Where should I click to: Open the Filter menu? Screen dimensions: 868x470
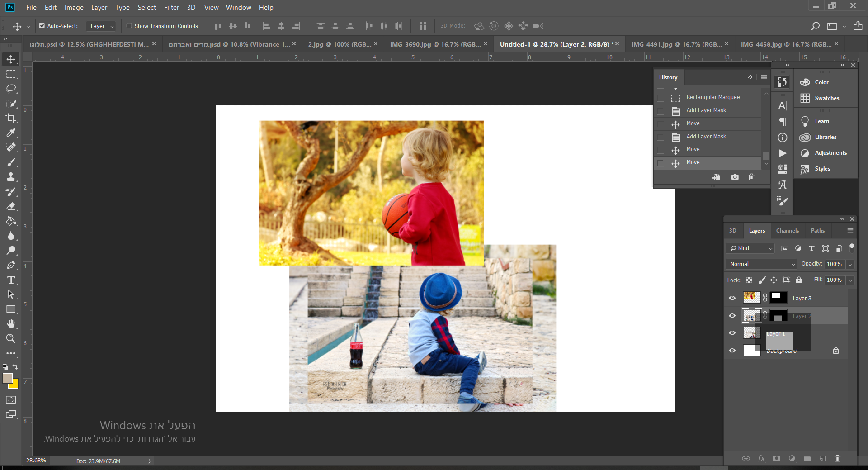(x=171, y=8)
